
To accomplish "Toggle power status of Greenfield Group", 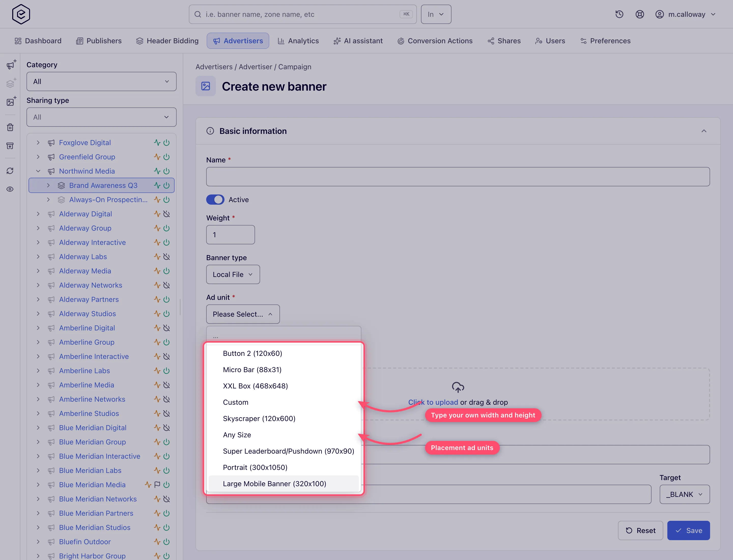I will pyautogui.click(x=167, y=157).
